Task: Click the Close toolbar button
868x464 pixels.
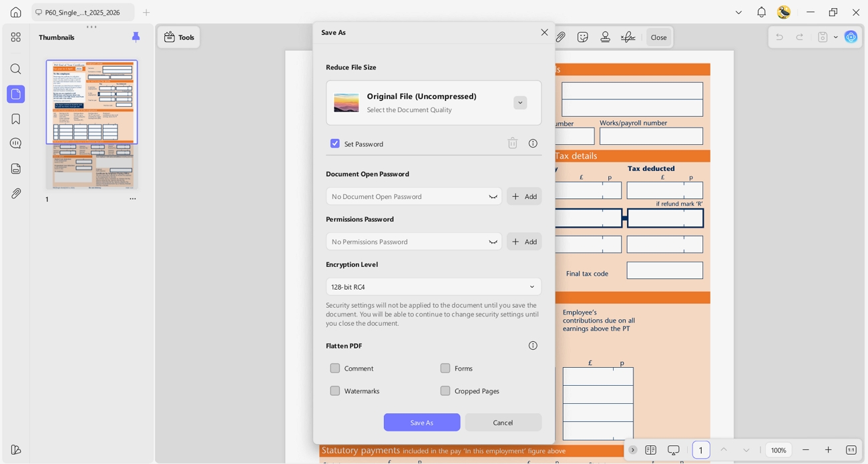Action: (x=658, y=37)
